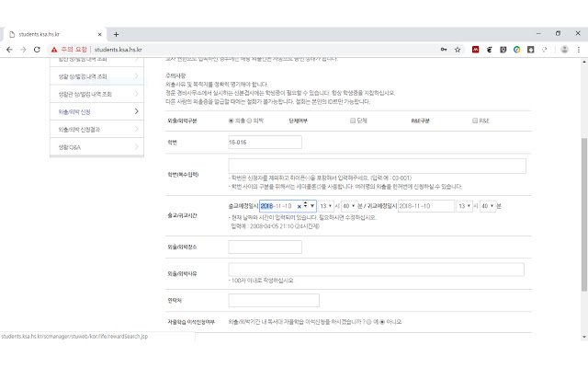
Task: Open the 생활관 상/벌점 내역 조회 sidebar item
Action: [96, 94]
